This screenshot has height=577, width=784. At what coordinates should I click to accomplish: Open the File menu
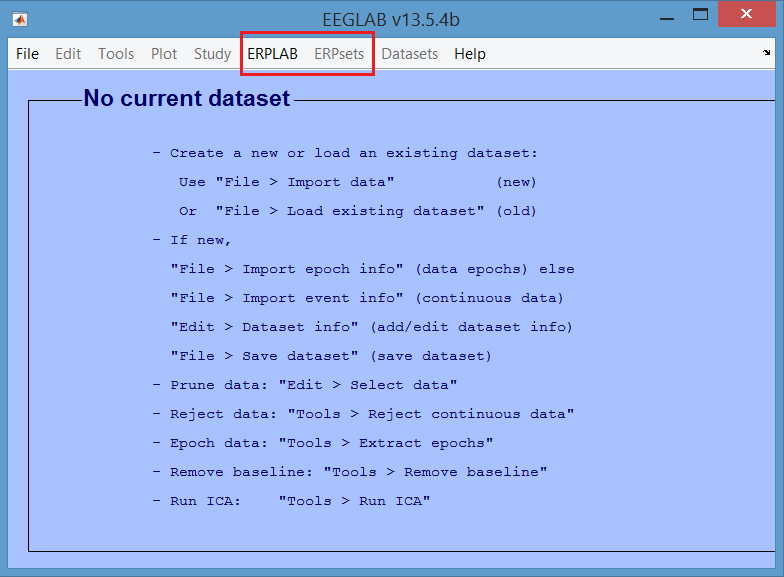[x=27, y=54]
